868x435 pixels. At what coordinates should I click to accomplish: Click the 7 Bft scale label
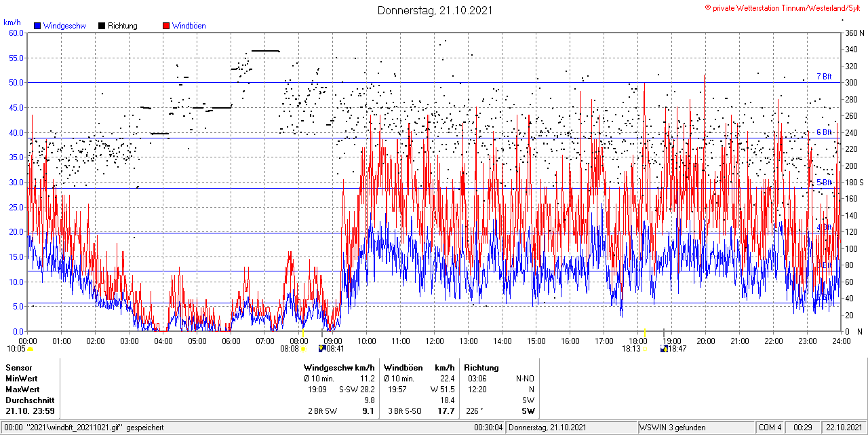click(824, 77)
